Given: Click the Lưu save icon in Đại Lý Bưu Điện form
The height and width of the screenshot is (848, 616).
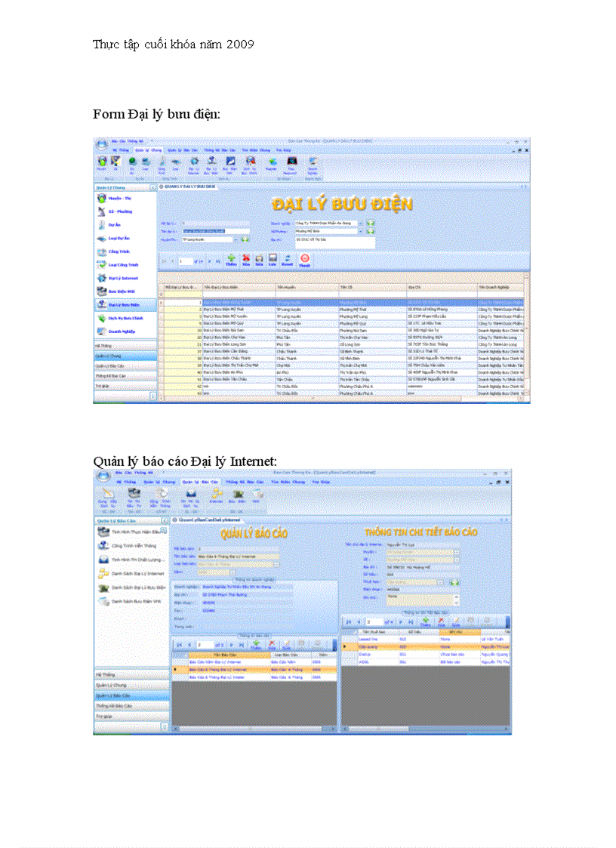Looking at the screenshot, I should [x=272, y=259].
